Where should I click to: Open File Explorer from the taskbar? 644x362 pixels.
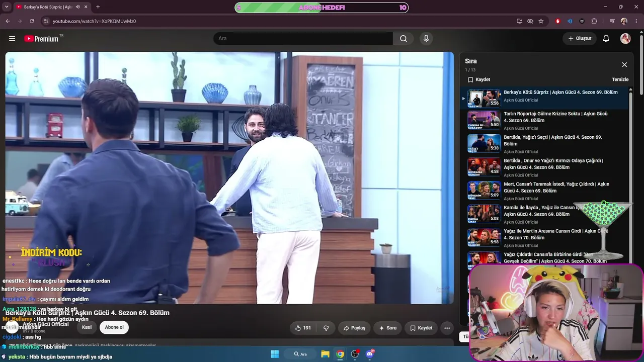(325, 354)
